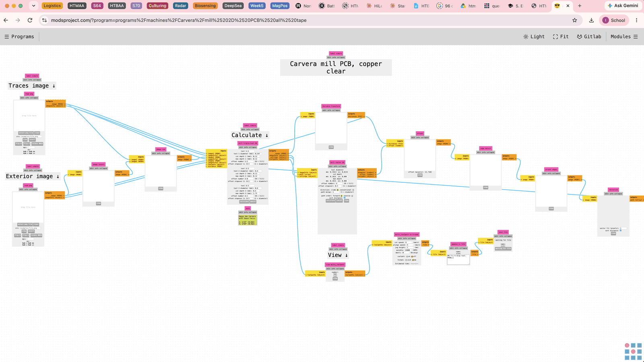Viewport: 644px width, 362px height.
Task: Switch to Light theme
Action: pos(534,37)
